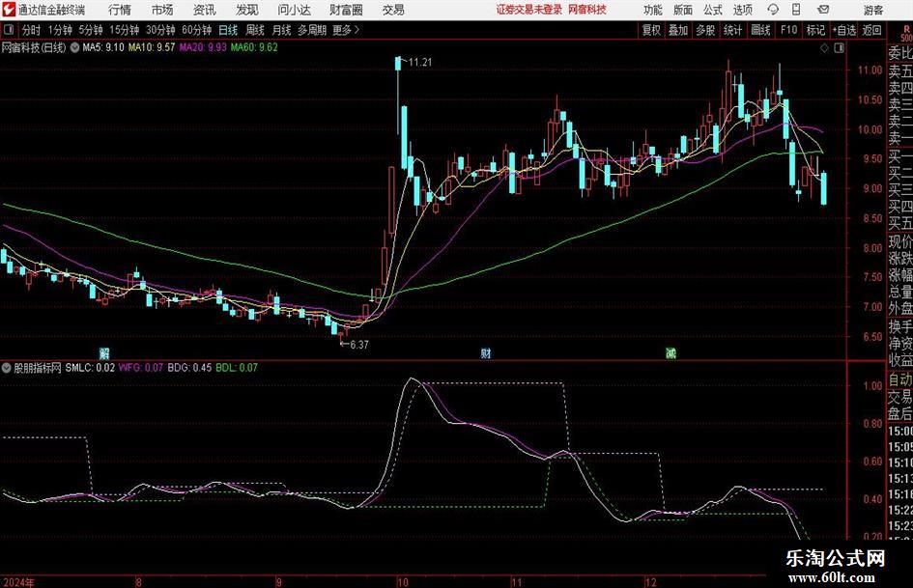Click the MA10: 9.57 label
This screenshot has width=913, height=588.
[152, 47]
